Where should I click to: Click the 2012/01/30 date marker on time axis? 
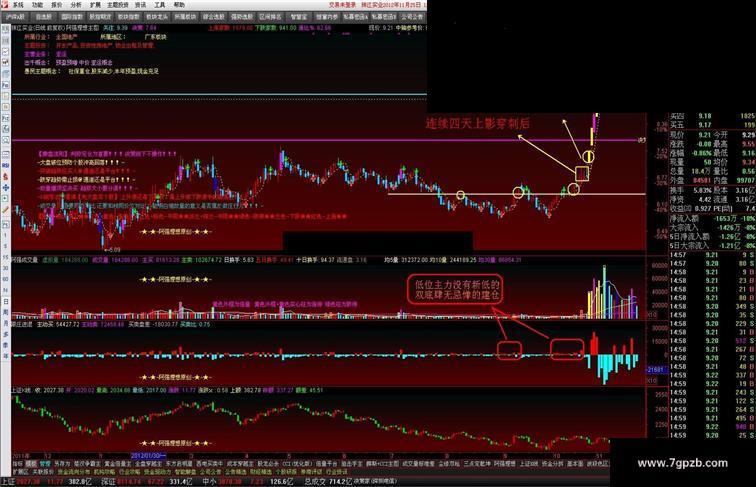click(x=148, y=455)
